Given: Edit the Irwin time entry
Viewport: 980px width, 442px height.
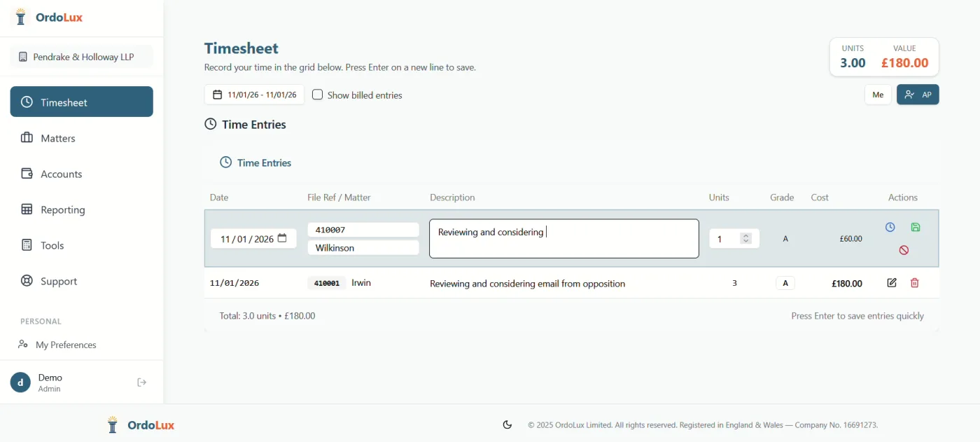Looking at the screenshot, I should [x=892, y=283].
